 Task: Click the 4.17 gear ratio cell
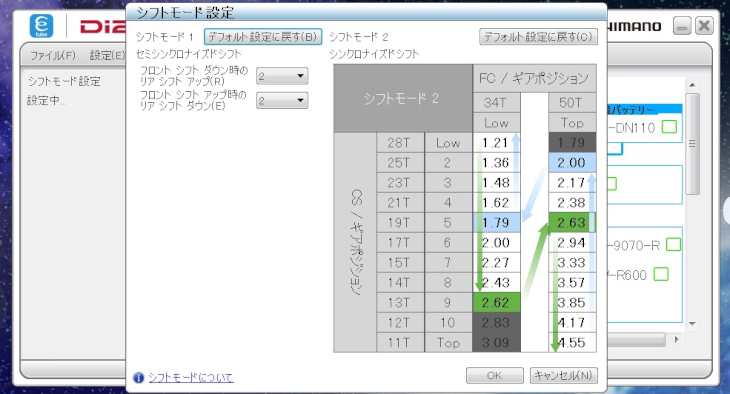572,323
